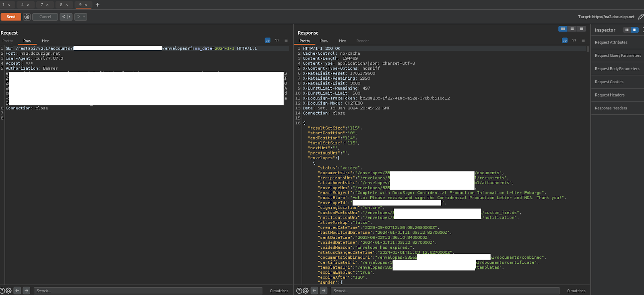Go to next Request search match
Screen dimensions: 644x295
[26, 291]
